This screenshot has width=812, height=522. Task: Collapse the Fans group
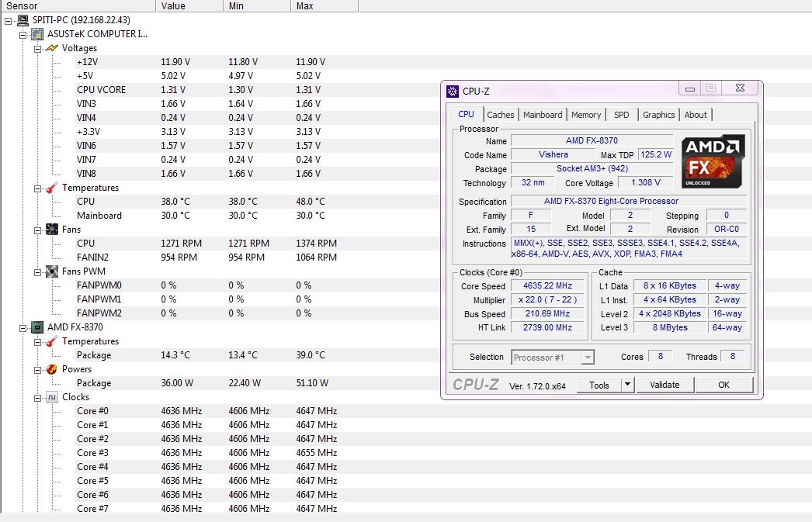pyautogui.click(x=37, y=230)
